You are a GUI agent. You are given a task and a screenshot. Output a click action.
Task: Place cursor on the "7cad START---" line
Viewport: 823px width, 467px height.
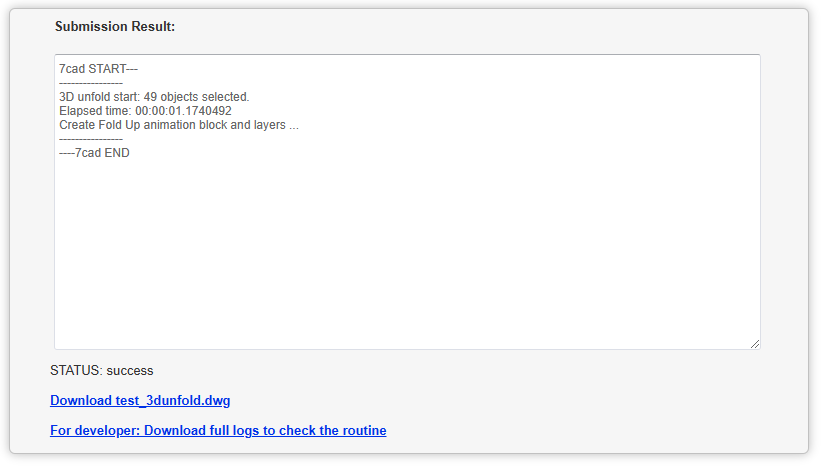(x=98, y=69)
